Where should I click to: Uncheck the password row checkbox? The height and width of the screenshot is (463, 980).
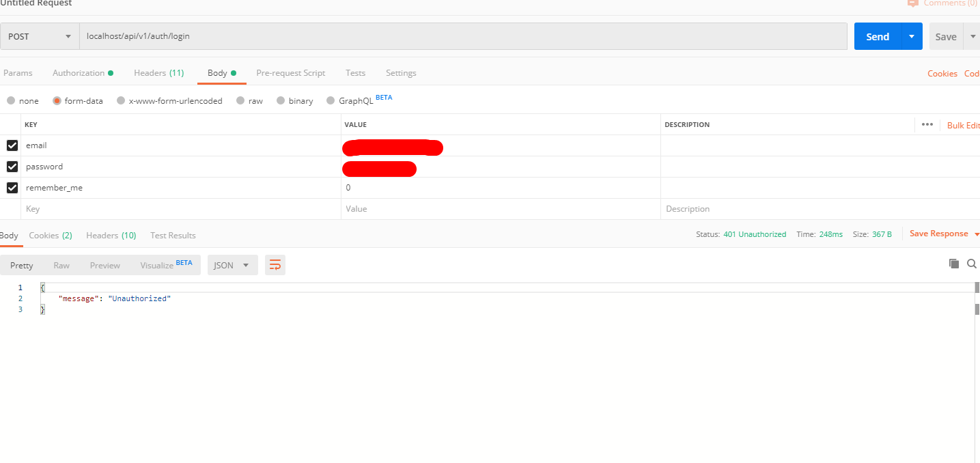pyautogui.click(x=12, y=167)
